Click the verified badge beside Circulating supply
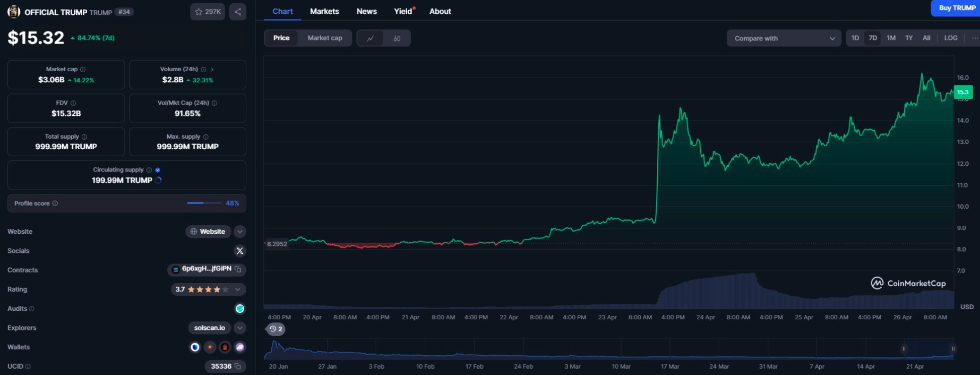 (x=158, y=170)
